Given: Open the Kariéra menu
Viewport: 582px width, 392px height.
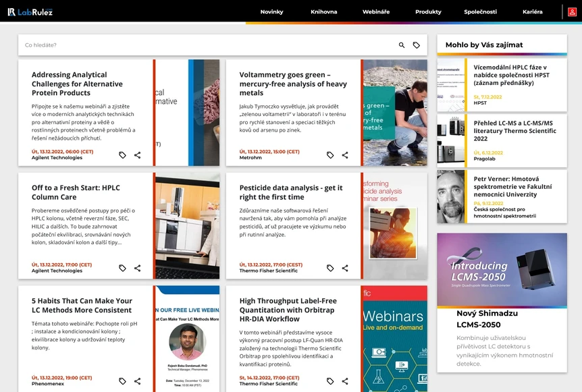Looking at the screenshot, I should [x=533, y=12].
